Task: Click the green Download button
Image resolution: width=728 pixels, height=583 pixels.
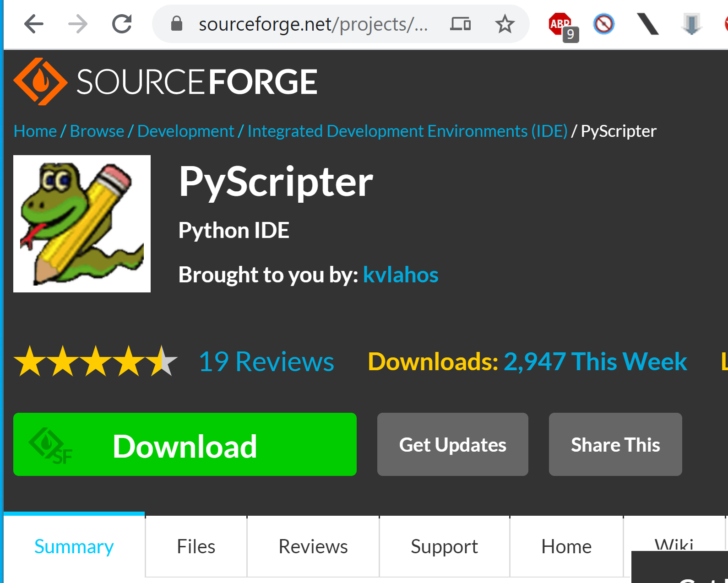Action: tap(185, 444)
